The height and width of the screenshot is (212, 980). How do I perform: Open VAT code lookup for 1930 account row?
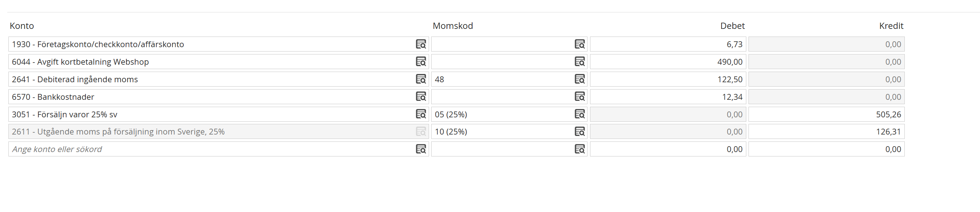click(579, 44)
